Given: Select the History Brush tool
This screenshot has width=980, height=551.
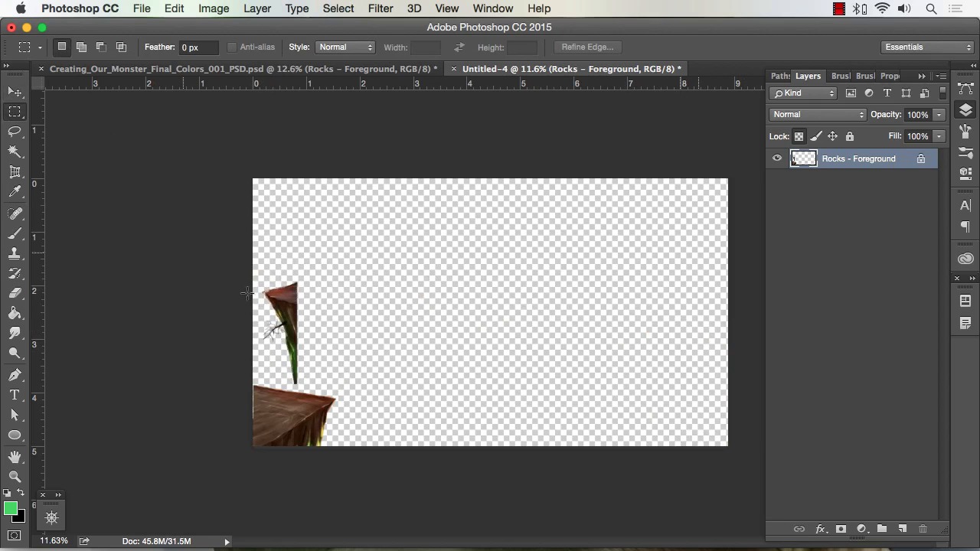Looking at the screenshot, I should pos(15,273).
